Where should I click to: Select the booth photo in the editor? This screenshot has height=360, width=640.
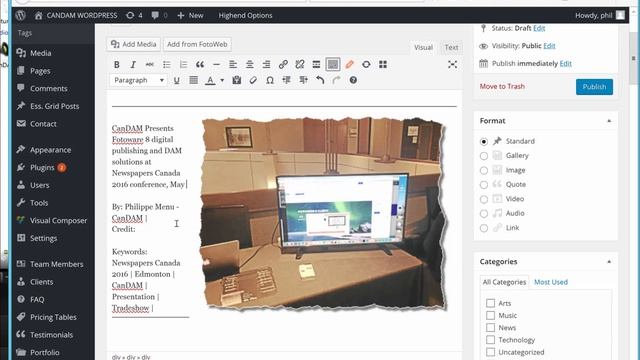point(323,213)
